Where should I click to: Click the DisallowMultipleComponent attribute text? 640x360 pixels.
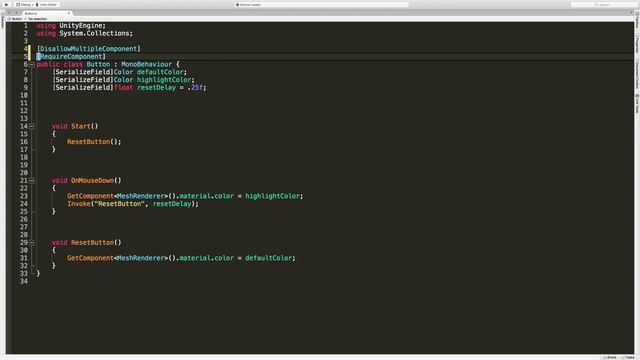(89, 49)
